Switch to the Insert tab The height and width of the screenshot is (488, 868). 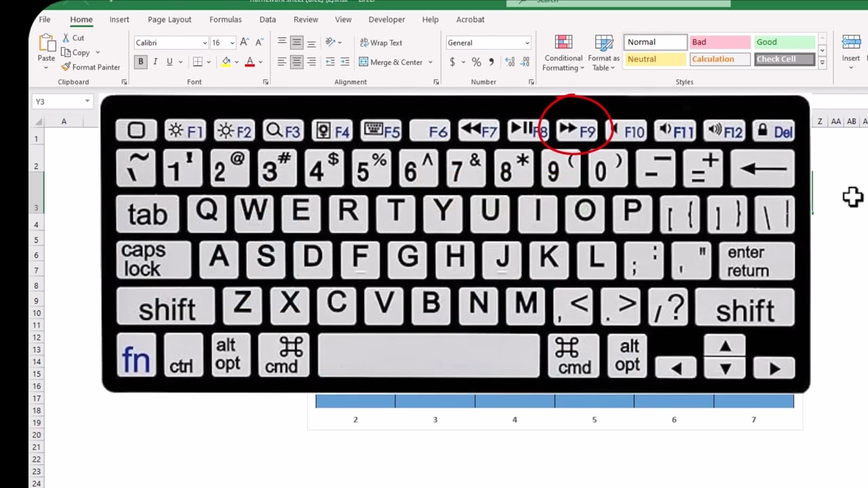coord(119,20)
